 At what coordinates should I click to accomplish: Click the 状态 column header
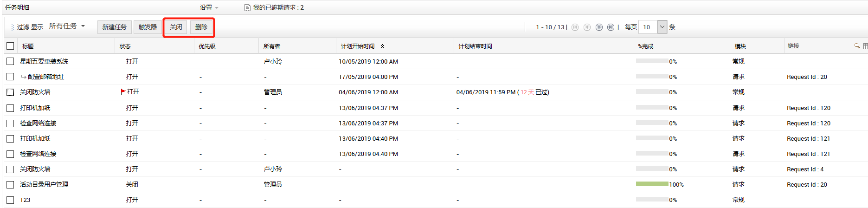pos(125,46)
